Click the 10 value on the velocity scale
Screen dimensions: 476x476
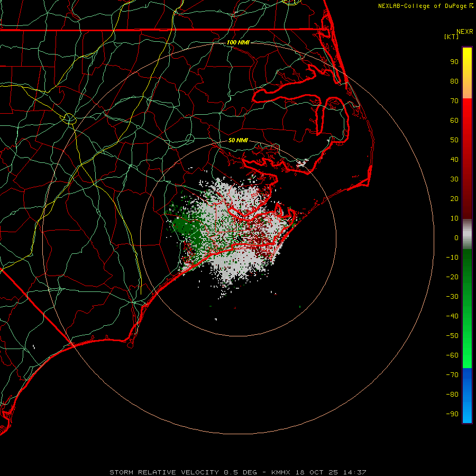(454, 218)
